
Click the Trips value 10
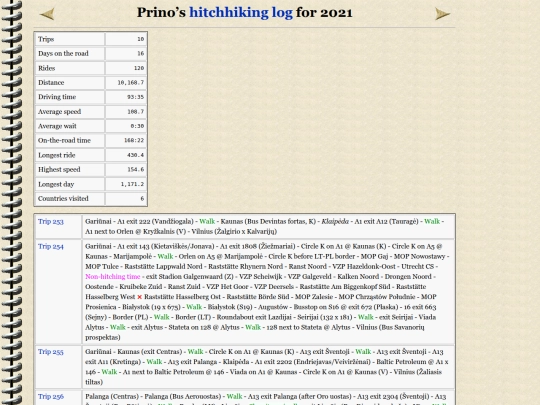(x=141, y=39)
